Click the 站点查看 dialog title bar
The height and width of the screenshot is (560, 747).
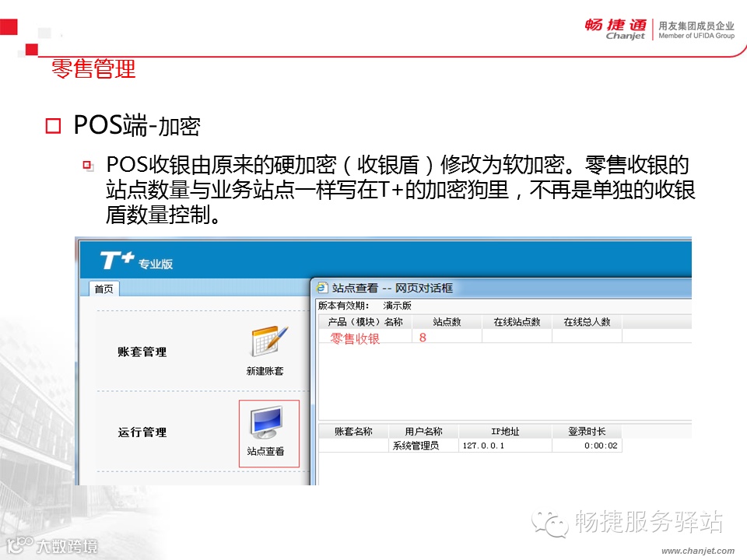pyautogui.click(x=501, y=288)
